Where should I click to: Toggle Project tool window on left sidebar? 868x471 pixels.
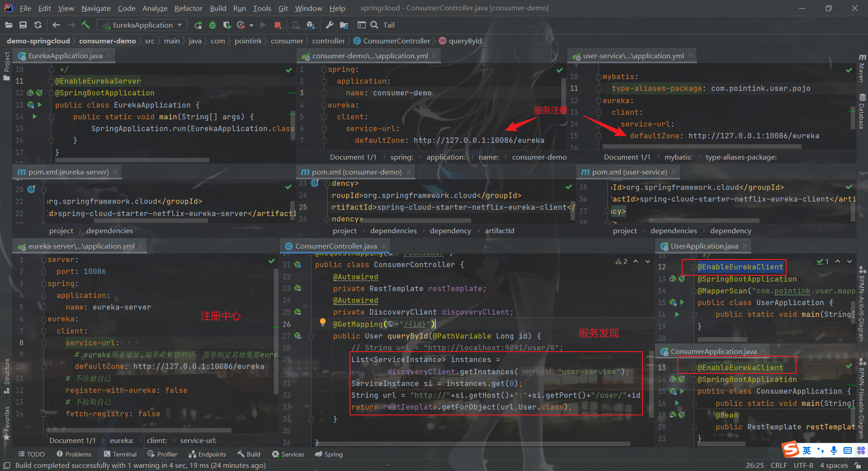click(x=6, y=66)
